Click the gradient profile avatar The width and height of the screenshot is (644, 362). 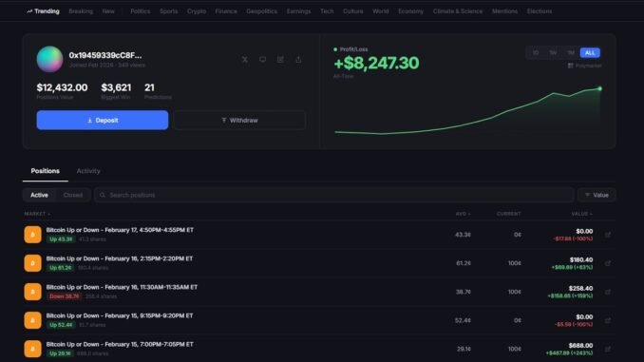tap(49, 59)
